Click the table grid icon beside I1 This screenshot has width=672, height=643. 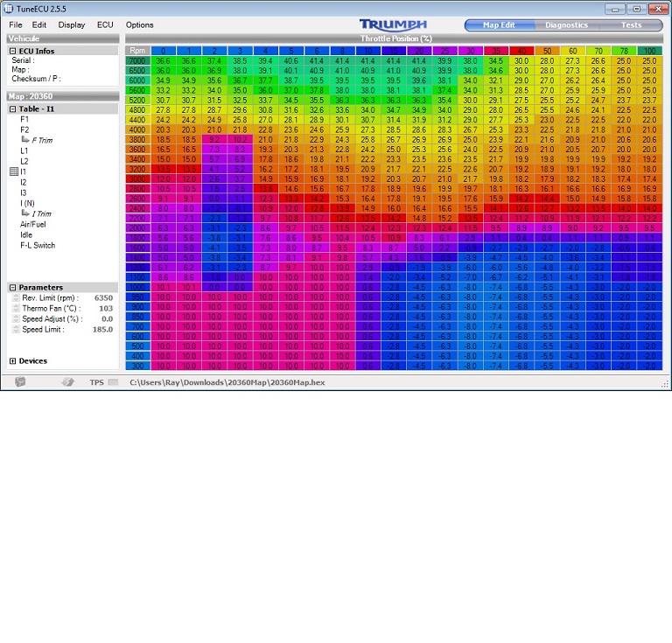click(x=12, y=172)
